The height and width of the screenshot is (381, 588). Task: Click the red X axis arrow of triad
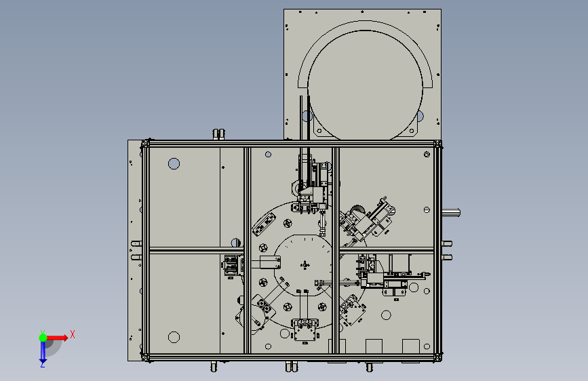57,338
